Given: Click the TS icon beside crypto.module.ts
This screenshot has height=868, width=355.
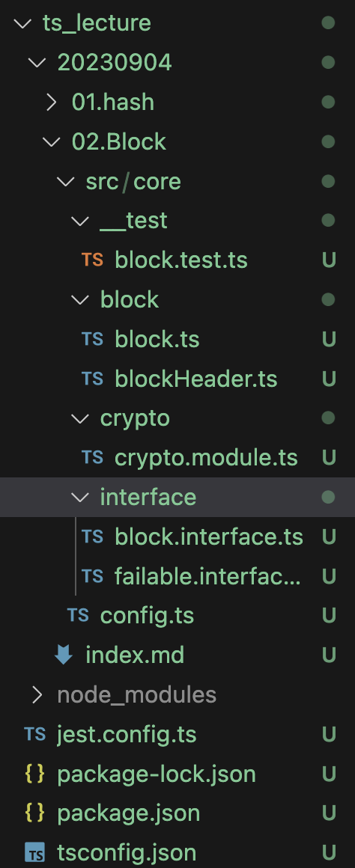Looking at the screenshot, I should pos(92,457).
